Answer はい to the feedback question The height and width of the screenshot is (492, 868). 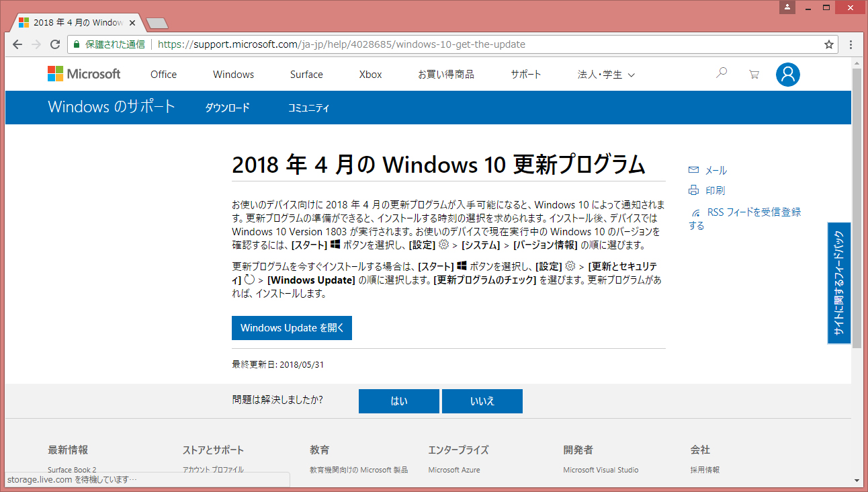click(399, 401)
